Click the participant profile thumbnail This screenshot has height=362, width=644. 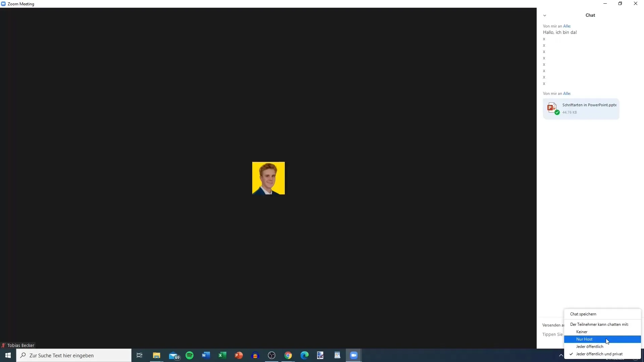pyautogui.click(x=268, y=178)
